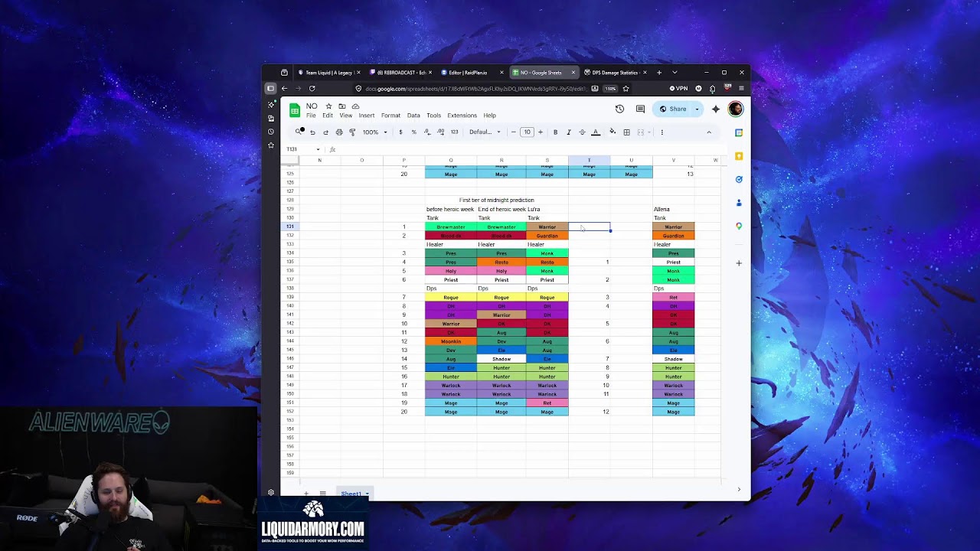The image size is (980, 551).
Task: Open Google Keep in side panel
Action: point(739,156)
